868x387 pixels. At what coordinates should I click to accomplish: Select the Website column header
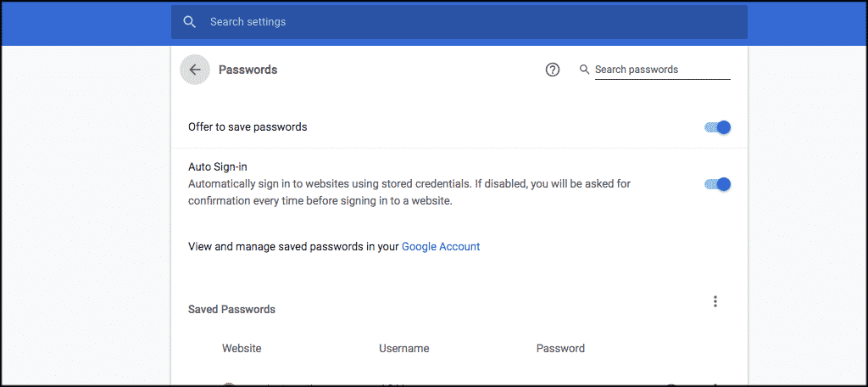click(x=242, y=348)
